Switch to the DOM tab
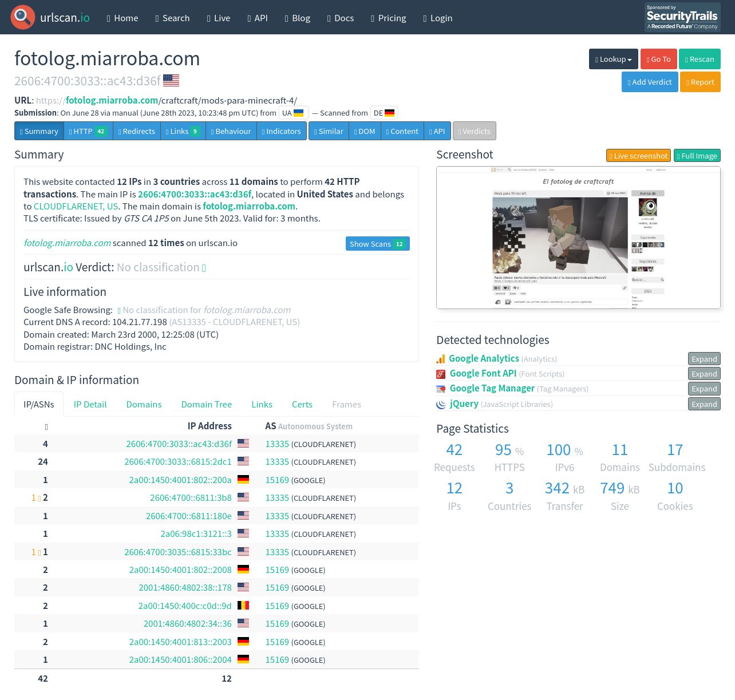This screenshot has width=735, height=700. pyautogui.click(x=365, y=131)
